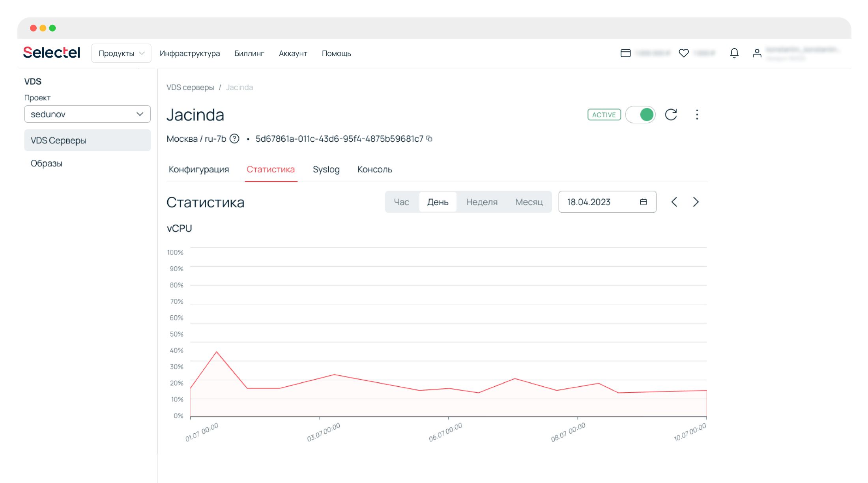Click the help icon next to ru-7b
This screenshot has width=868, height=483.
click(234, 139)
